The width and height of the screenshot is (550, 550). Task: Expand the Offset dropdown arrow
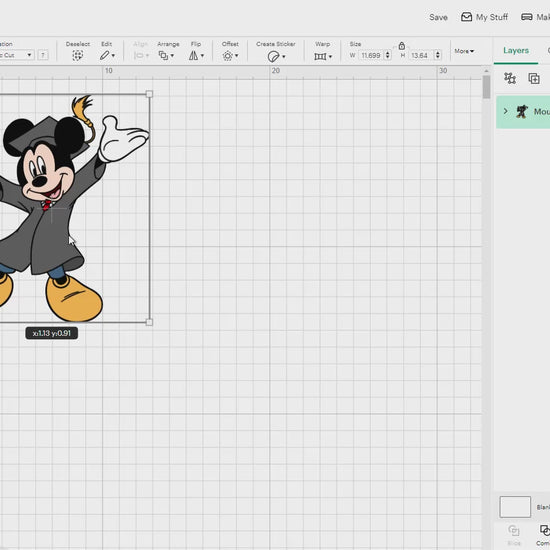point(236,55)
